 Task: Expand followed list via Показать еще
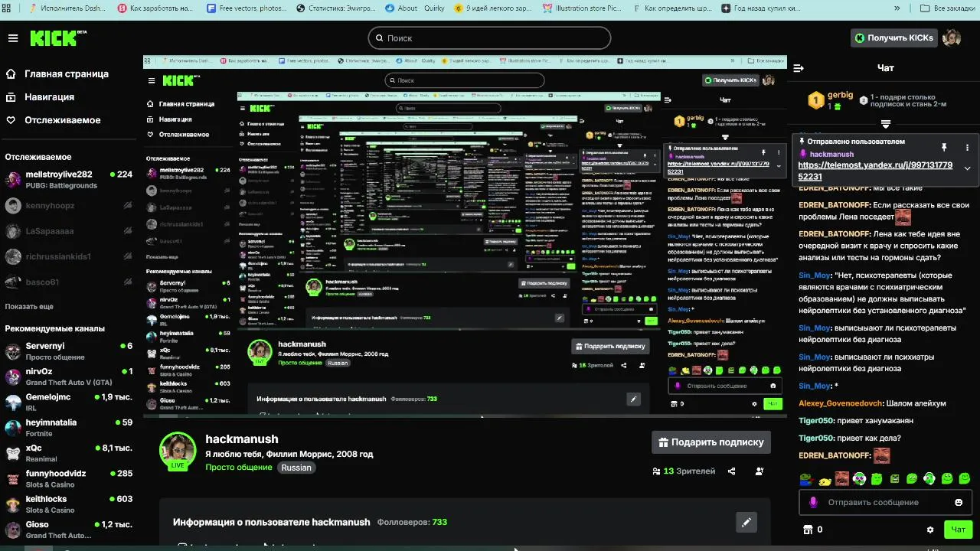tap(29, 306)
